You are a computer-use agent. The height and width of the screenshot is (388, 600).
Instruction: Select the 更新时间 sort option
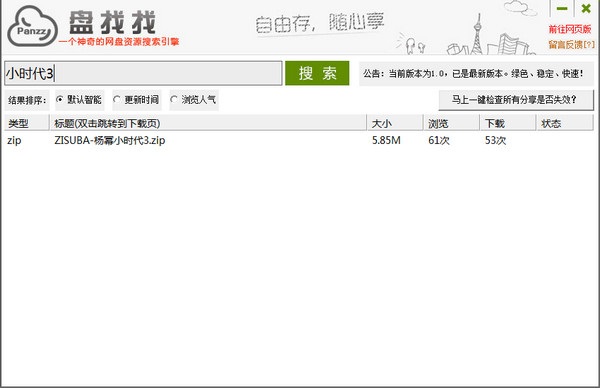136,100
